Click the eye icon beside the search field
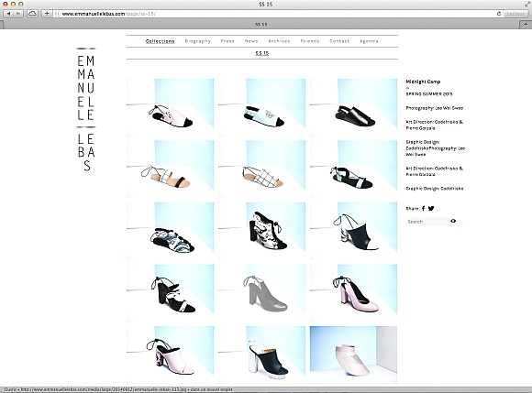 (453, 221)
